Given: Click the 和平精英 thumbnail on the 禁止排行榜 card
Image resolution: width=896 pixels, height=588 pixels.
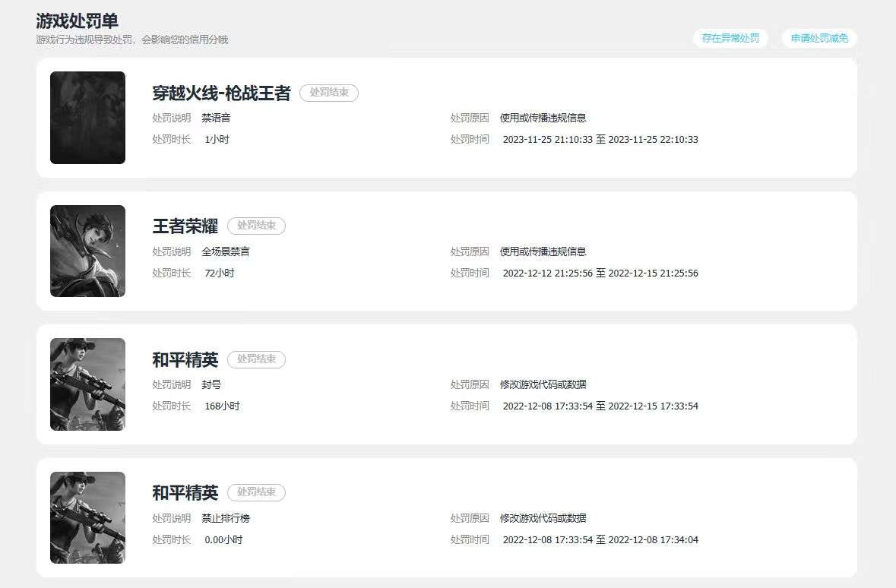Looking at the screenshot, I should pyautogui.click(x=87, y=517).
